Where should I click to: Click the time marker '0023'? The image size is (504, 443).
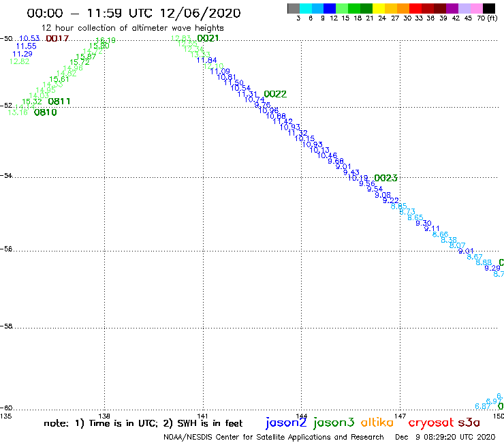(x=385, y=178)
